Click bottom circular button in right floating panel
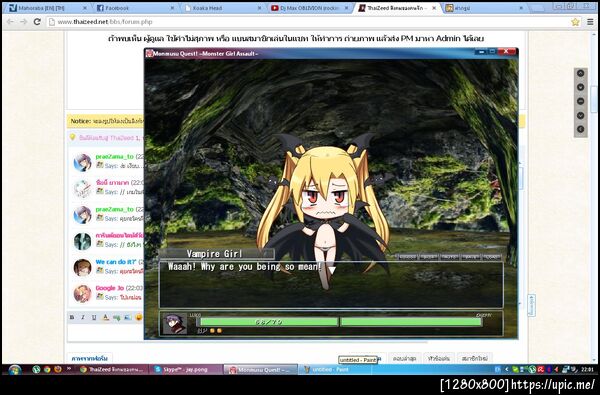This screenshot has width=600, height=395. click(x=580, y=129)
